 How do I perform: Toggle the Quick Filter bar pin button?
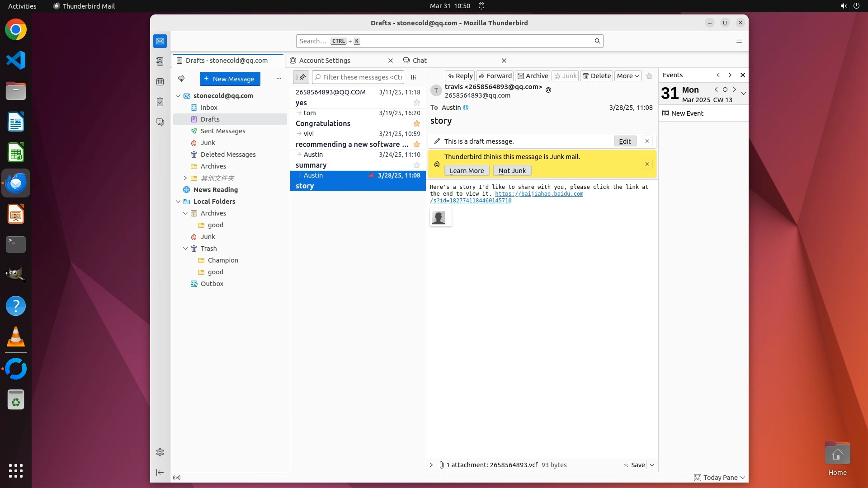[x=301, y=77]
